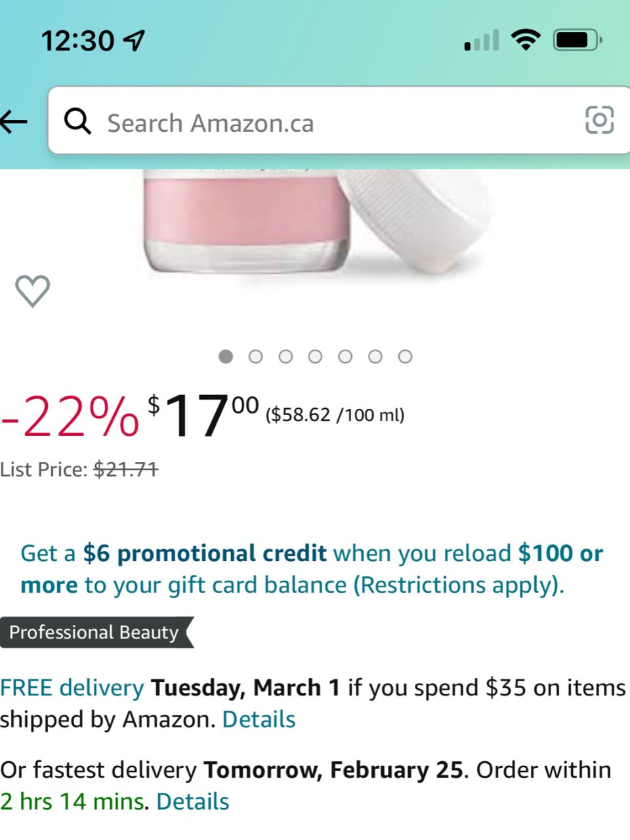
Task: Tap the location arrow beside the time
Action: point(135,41)
